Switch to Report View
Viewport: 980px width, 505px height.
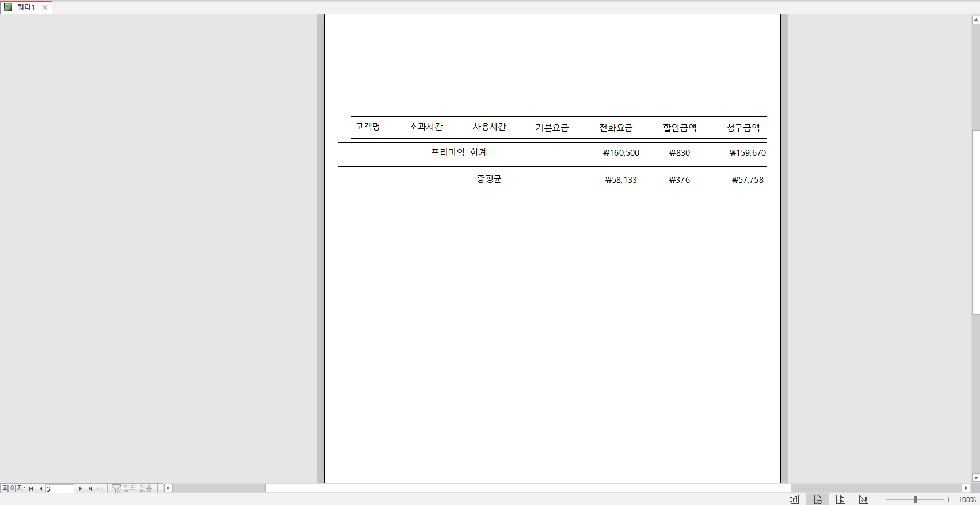tap(795, 499)
